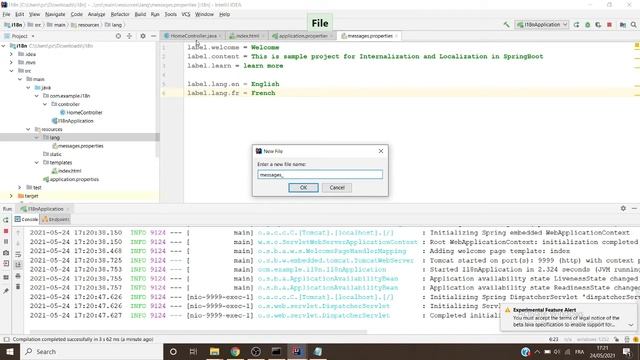The image size is (640, 360).
Task: Confirm New File dialog with OK
Action: pyautogui.click(x=303, y=187)
